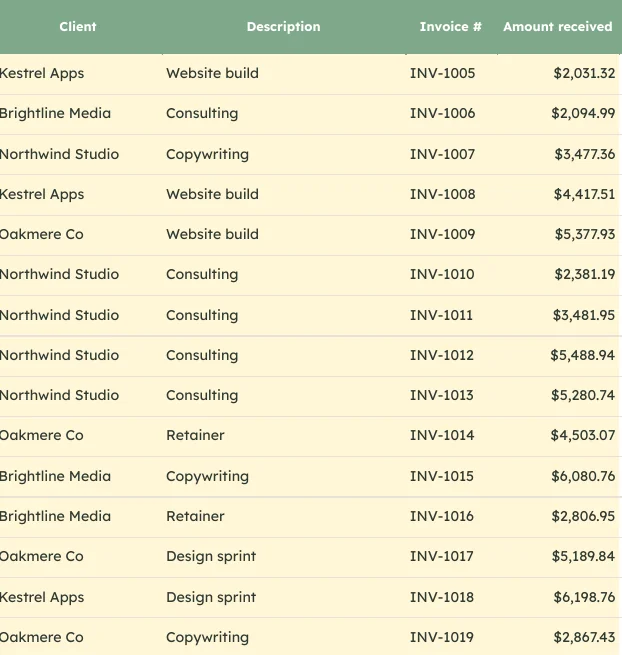This screenshot has height=655, width=622.
Task: Click Consulting description for INV-1006
Action: (x=202, y=114)
